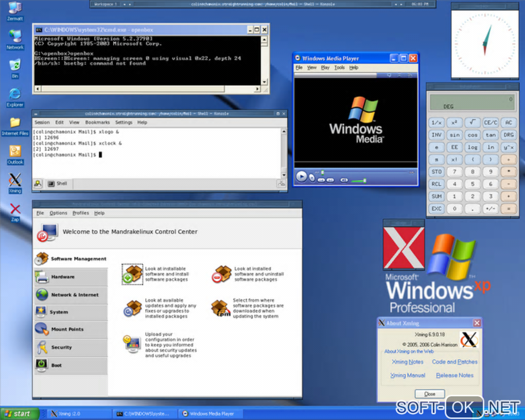Screen dimensions: 525x420
Task: Select Hardware in Control Center sidebar
Action: click(71, 277)
